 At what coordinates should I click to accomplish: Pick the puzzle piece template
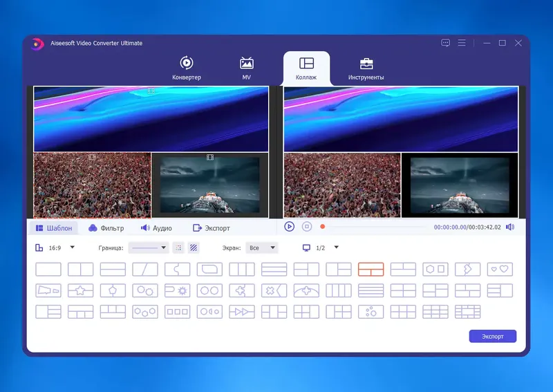pos(242,291)
